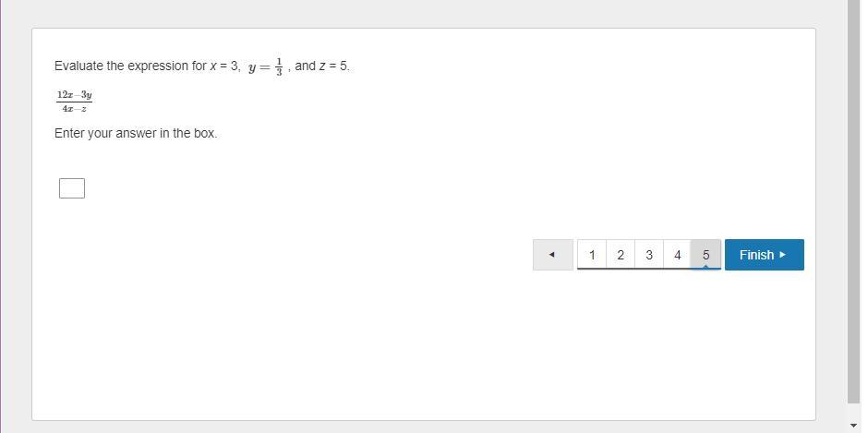Viewport: 868px width, 433px height.
Task: Click inside the answer input box
Action: point(72,188)
